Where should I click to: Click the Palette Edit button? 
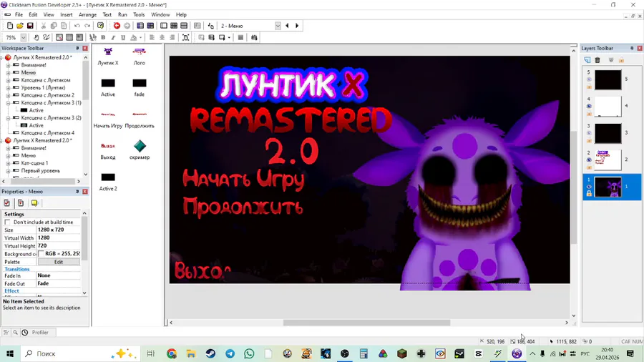[59, 262]
